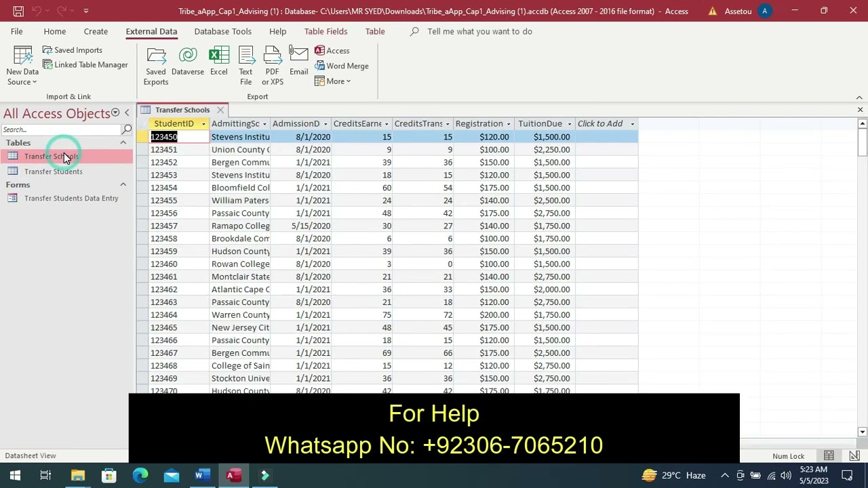
Task: Open Word from taskbar
Action: [x=202, y=476]
